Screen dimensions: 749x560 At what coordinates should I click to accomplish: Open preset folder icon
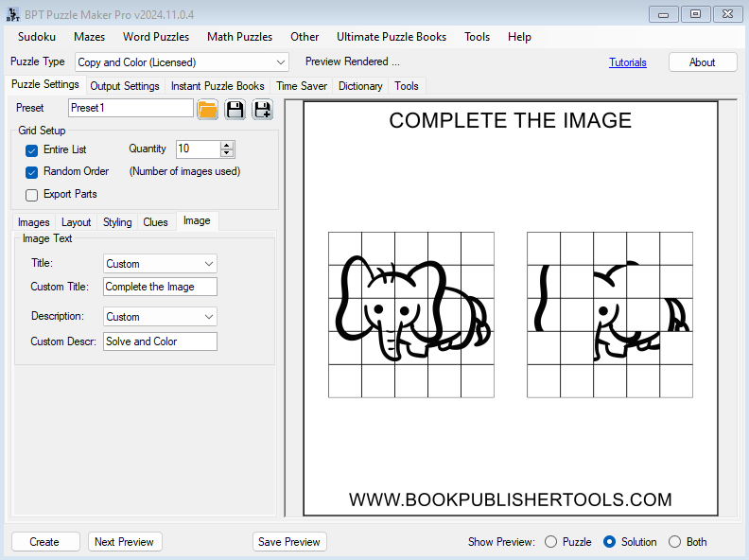click(x=208, y=109)
